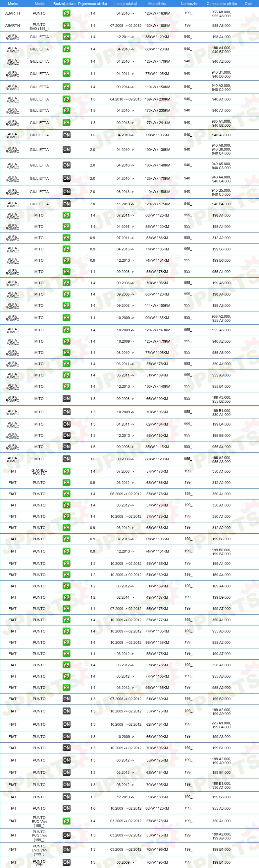This screenshot has width=259, height=868.
Task: Select the date cell 11.2013 ->
Action: (126, 204)
